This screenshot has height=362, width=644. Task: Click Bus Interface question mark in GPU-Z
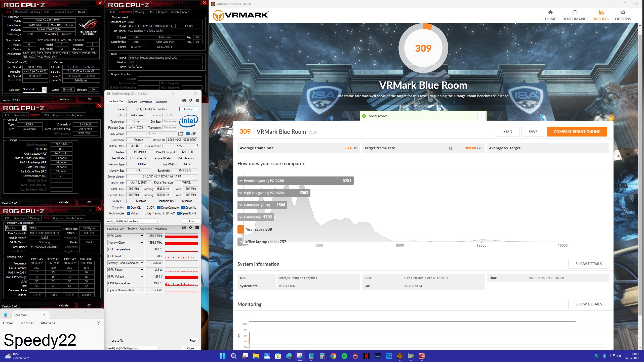tap(197, 146)
